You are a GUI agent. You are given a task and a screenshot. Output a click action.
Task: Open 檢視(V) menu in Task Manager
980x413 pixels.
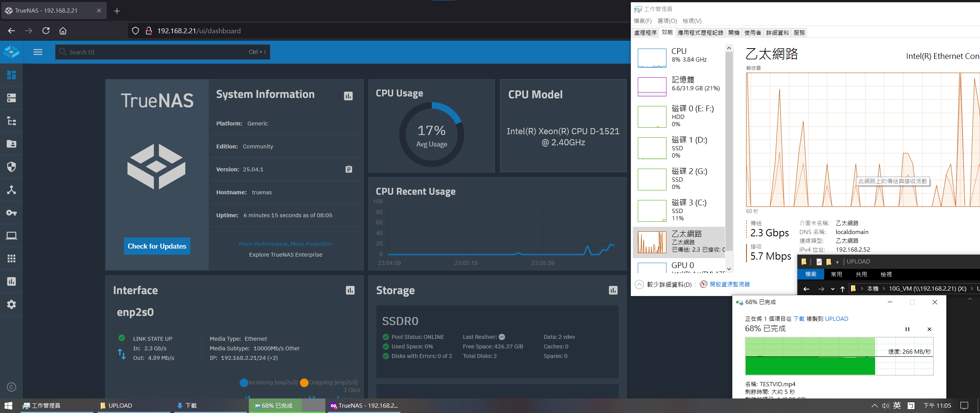coord(692,21)
